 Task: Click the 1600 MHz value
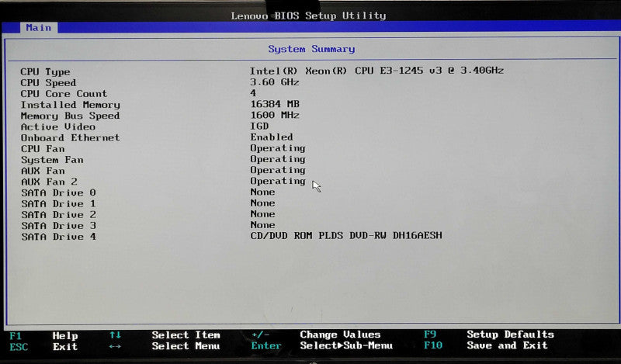coord(275,115)
